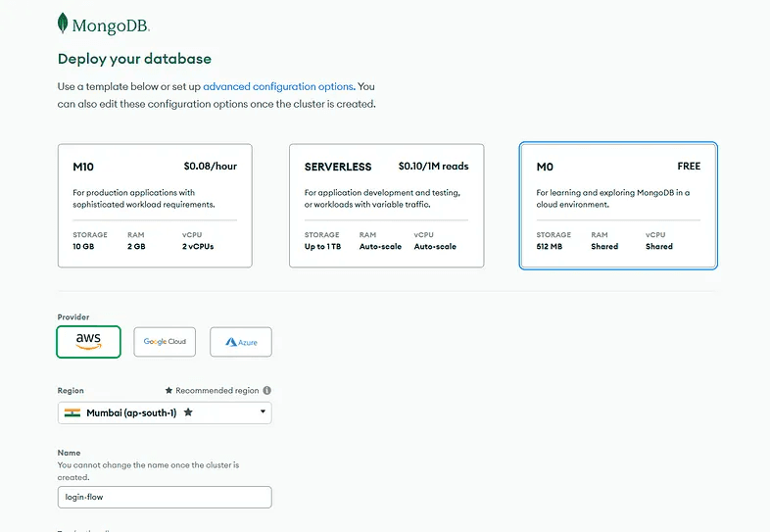Select the M10 cluster template card
The width and height of the screenshot is (770, 532).
click(x=155, y=206)
